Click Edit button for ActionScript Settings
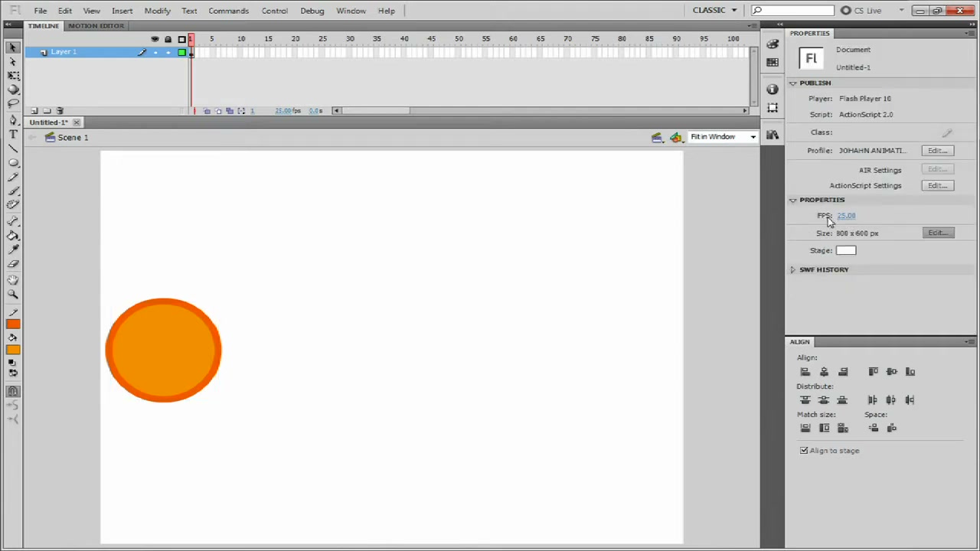This screenshot has height=551, width=980. click(938, 186)
